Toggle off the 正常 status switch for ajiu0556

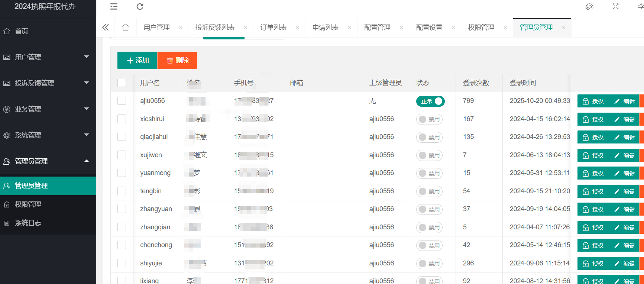tap(430, 101)
